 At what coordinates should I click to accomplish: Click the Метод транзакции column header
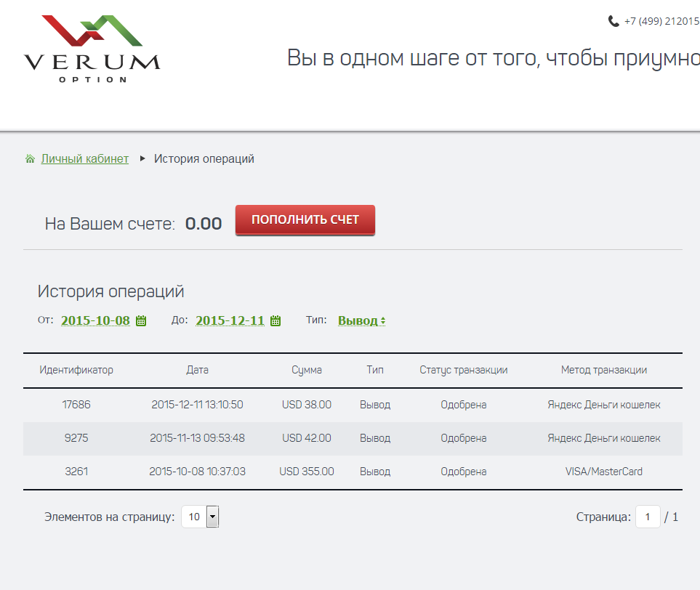pos(603,370)
